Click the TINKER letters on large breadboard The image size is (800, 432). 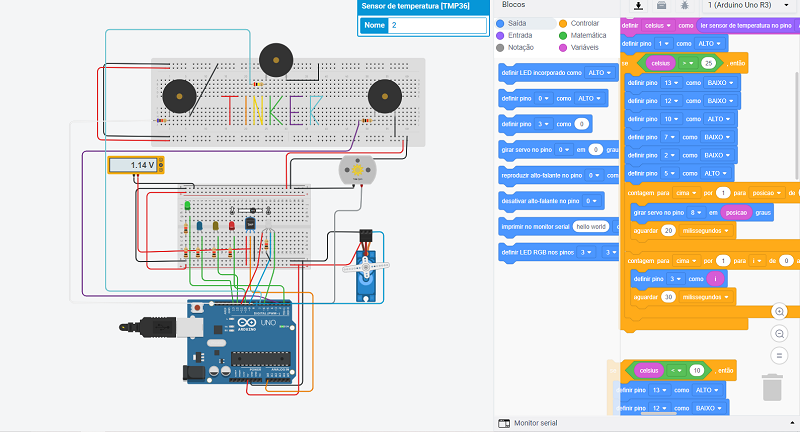(x=273, y=110)
